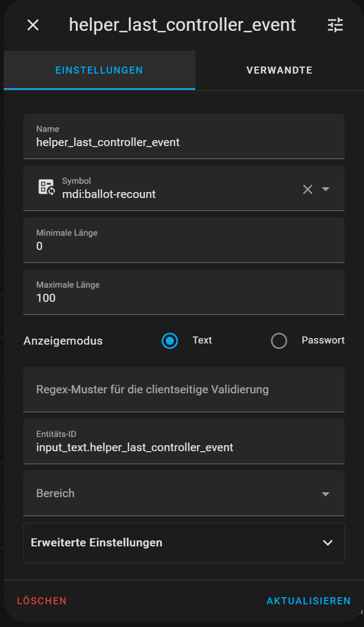Edit the Entitäts-ID field
The height and width of the screenshot is (627, 364).
[184, 447]
